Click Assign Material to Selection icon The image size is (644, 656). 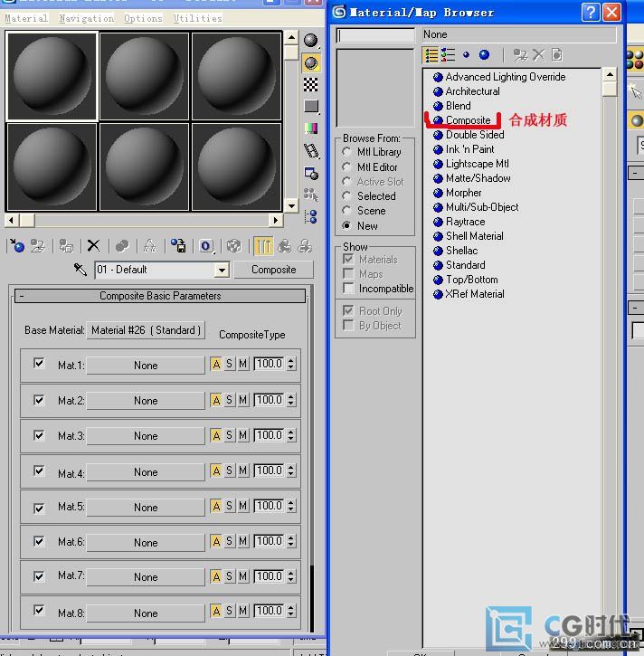click(x=66, y=245)
